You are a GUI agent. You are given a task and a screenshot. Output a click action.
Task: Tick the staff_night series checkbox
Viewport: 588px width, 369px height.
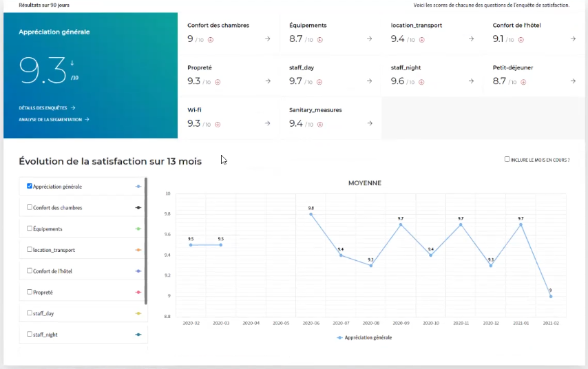(29, 334)
